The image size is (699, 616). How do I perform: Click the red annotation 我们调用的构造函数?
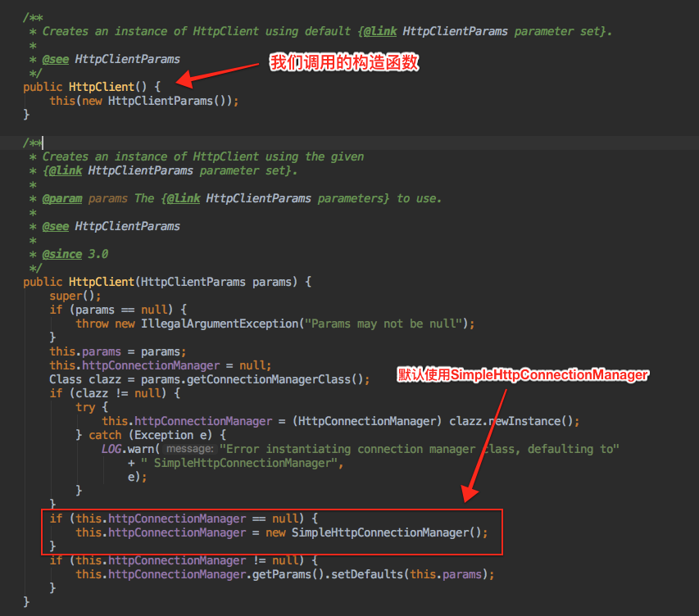click(x=344, y=62)
